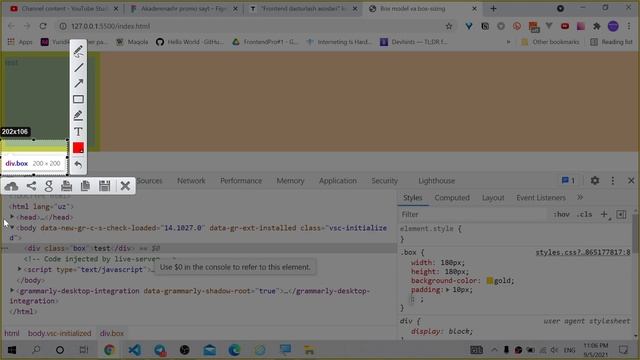The height and width of the screenshot is (360, 640).
Task: Open the Security panel
Action: [384, 180]
